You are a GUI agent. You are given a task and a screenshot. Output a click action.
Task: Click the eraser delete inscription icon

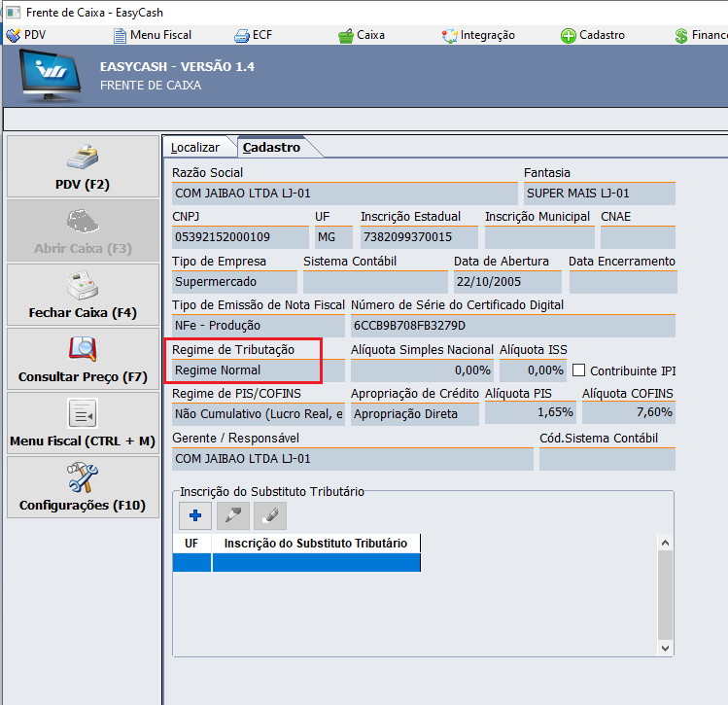[269, 515]
